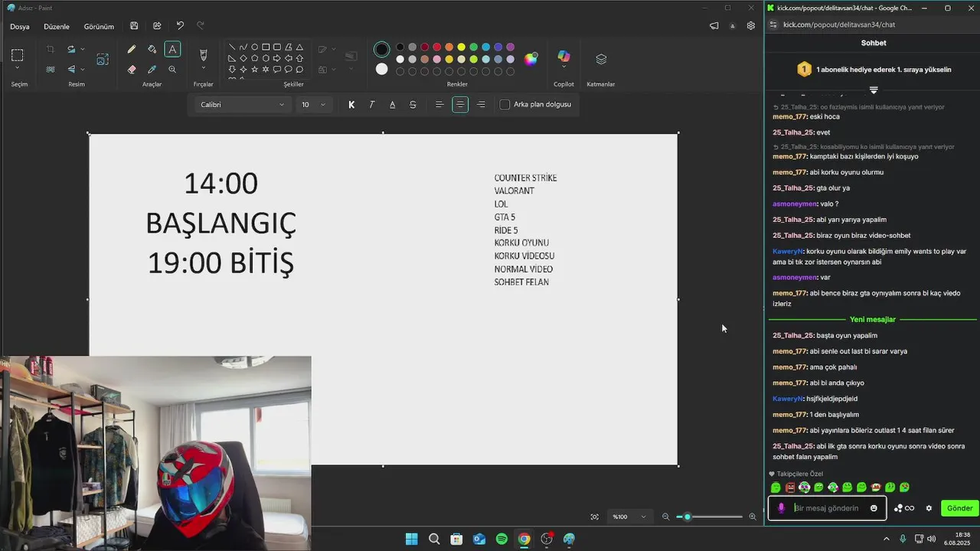Open the Layers (Katmanlar) panel

601,59
